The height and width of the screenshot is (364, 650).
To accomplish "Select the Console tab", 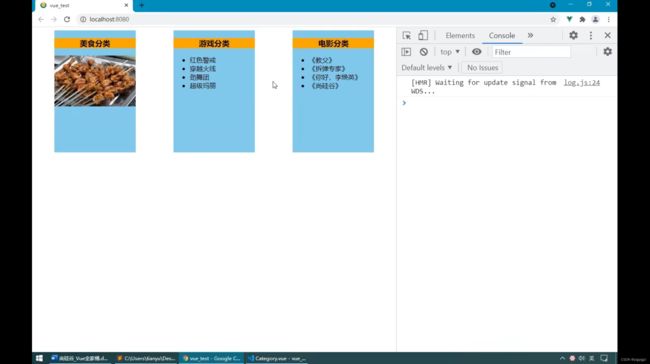I will (x=502, y=36).
